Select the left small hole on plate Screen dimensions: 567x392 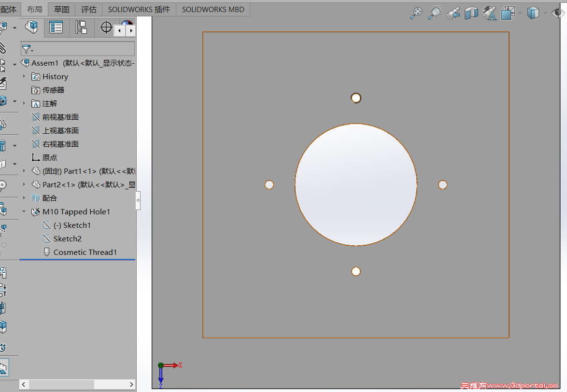269,184
